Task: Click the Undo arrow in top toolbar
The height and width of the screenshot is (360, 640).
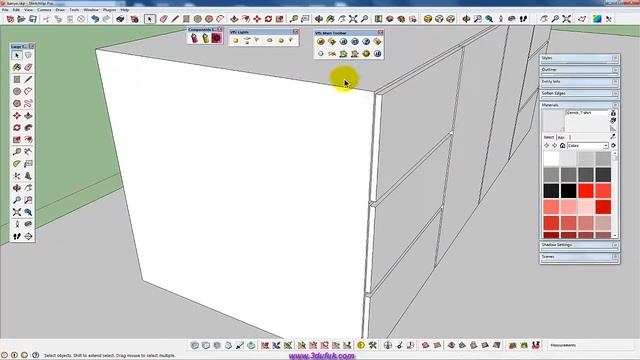Action: [95, 19]
